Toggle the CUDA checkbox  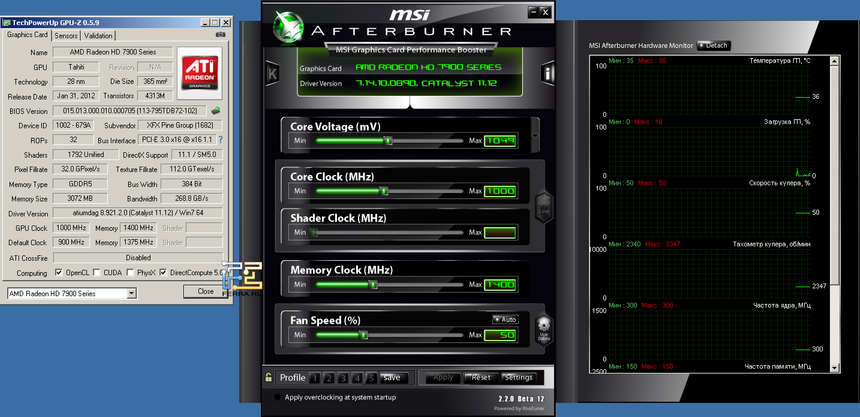click(x=97, y=273)
